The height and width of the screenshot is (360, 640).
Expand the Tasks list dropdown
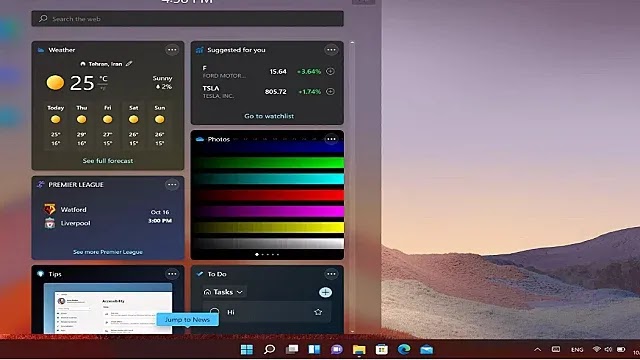point(224,292)
